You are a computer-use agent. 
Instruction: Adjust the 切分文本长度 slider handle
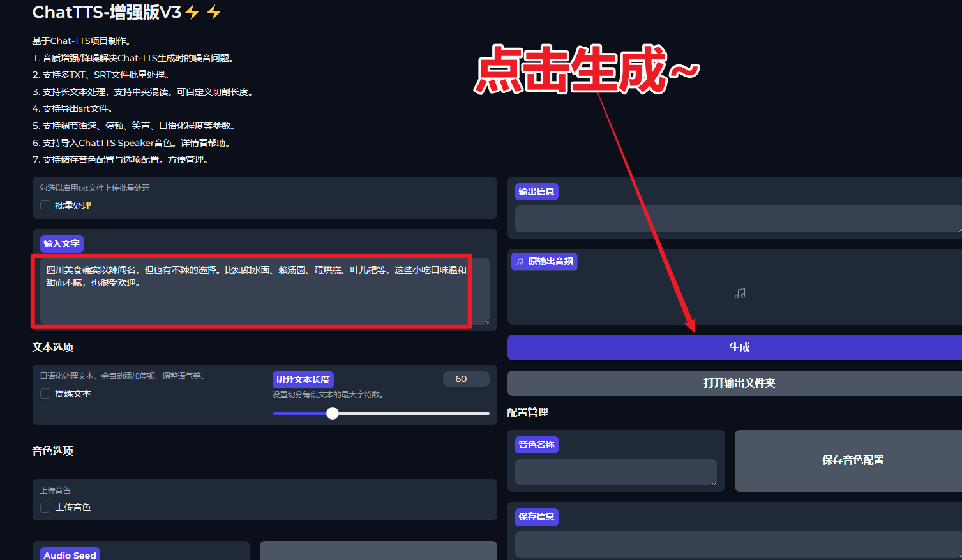[333, 413]
